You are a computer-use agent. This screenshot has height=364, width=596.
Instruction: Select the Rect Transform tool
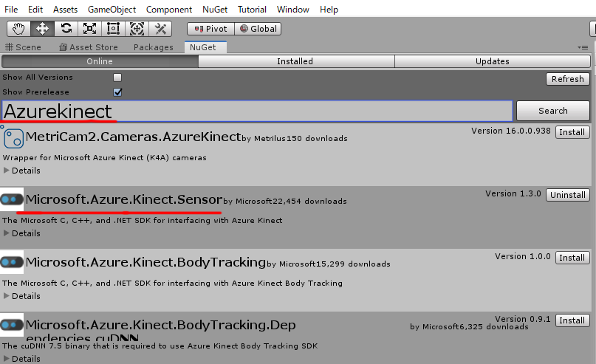click(113, 29)
